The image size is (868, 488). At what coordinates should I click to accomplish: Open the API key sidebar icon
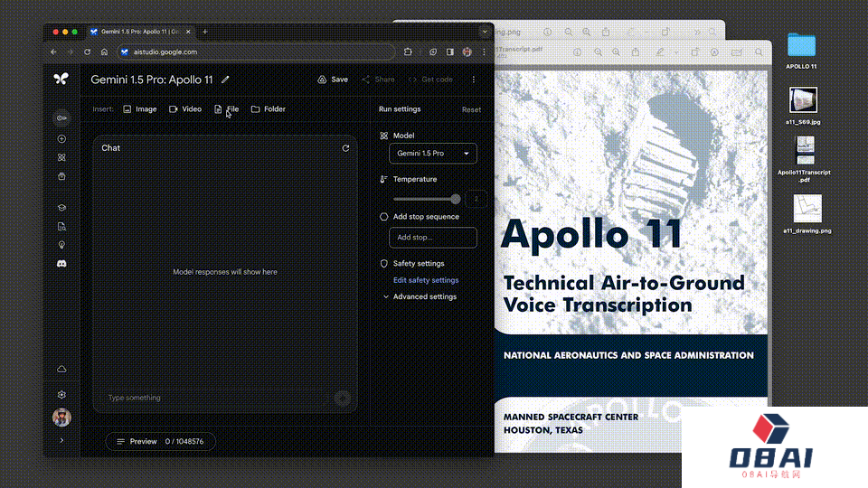pyautogui.click(x=61, y=117)
